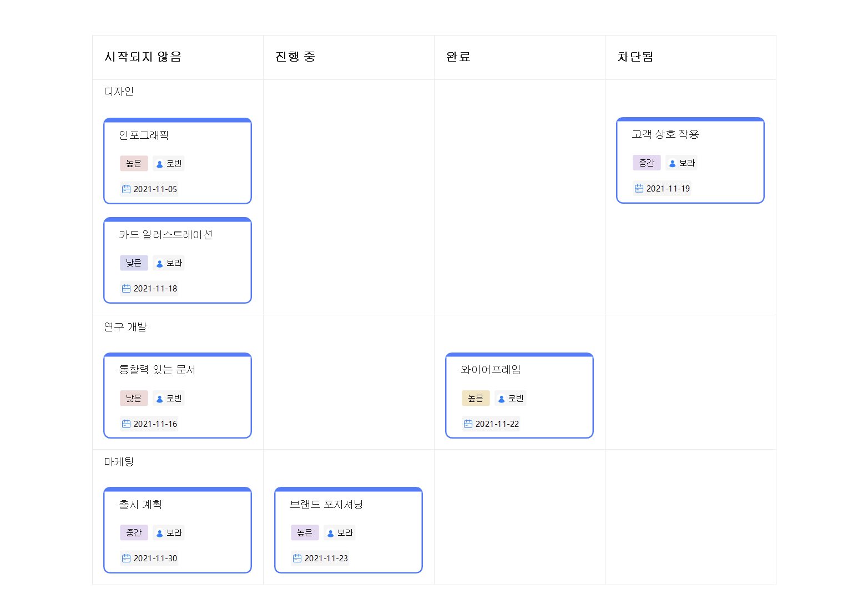Image resolution: width=868 pixels, height=614 pixels.
Task: Click the person icon beside 보라 on 고객 상호 작용
Action: click(672, 163)
